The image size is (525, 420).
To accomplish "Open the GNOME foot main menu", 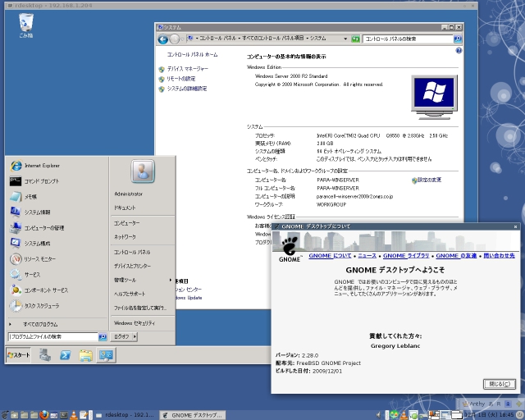I will click(x=5, y=415).
